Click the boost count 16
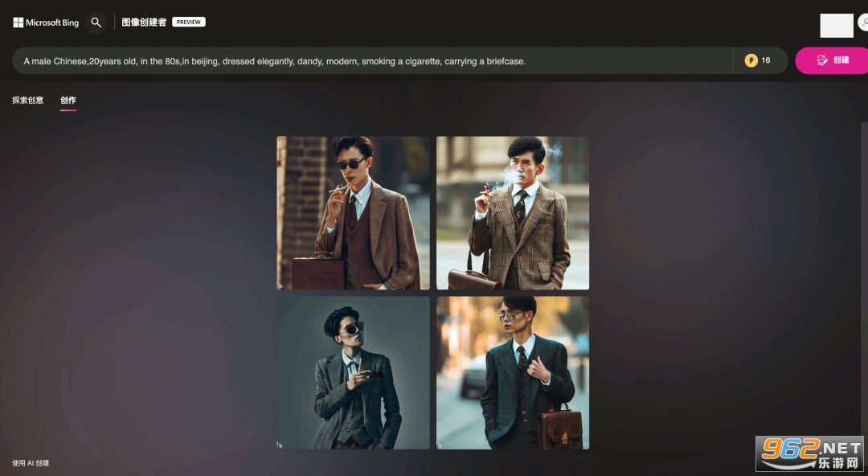 766,60
